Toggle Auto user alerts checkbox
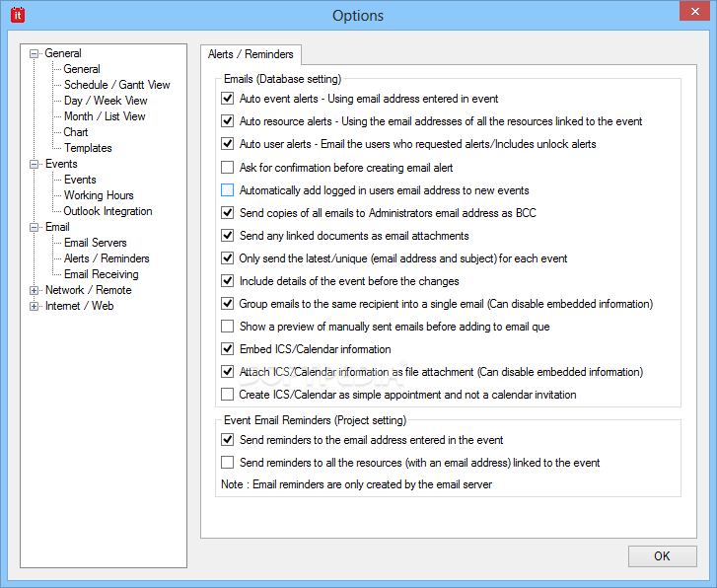Viewport: 717px width, 588px height. [x=227, y=144]
